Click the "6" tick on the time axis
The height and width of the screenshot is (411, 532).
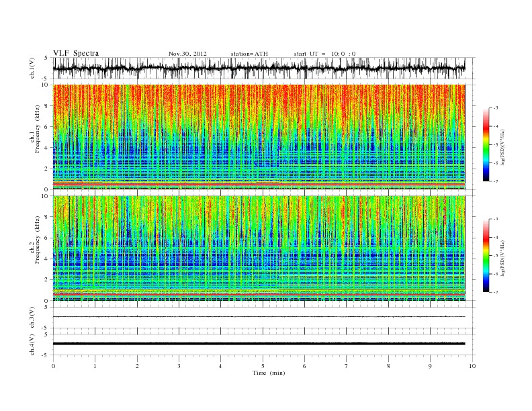tap(304, 366)
